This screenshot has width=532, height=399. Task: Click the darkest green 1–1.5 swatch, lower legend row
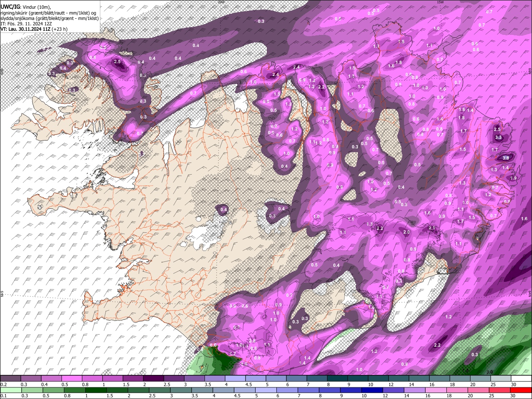pos(95,390)
